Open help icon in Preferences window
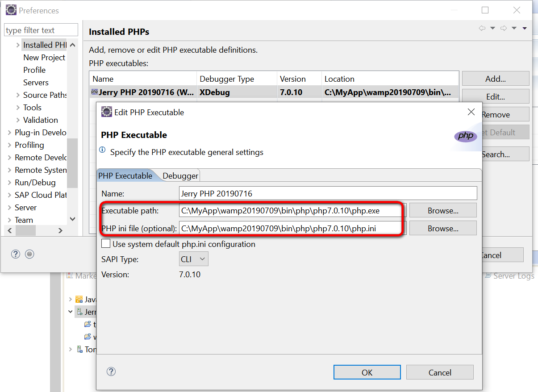The image size is (538, 392). point(16,254)
